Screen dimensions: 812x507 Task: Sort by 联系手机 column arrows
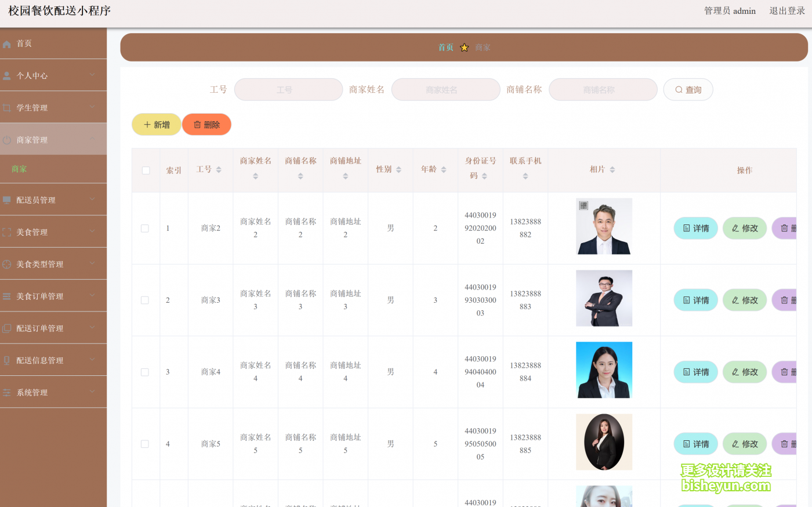525,176
